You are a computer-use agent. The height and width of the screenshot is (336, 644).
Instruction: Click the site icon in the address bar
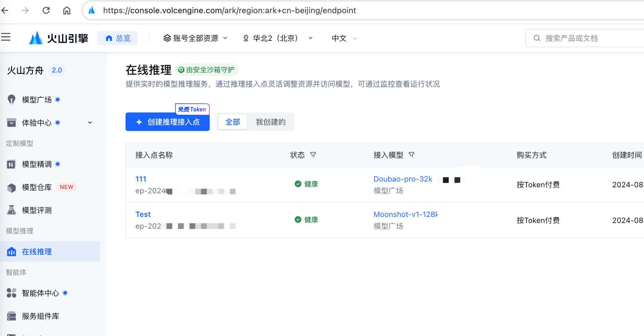[x=91, y=10]
